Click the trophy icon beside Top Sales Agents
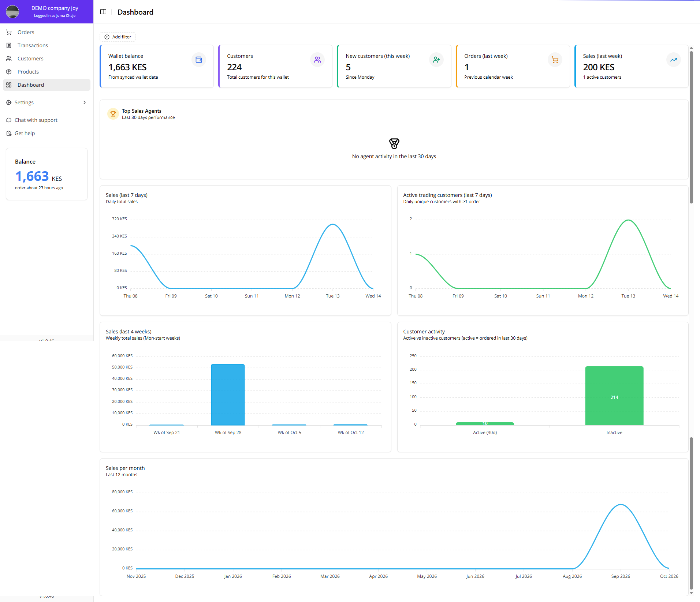The height and width of the screenshot is (602, 700). tap(113, 114)
